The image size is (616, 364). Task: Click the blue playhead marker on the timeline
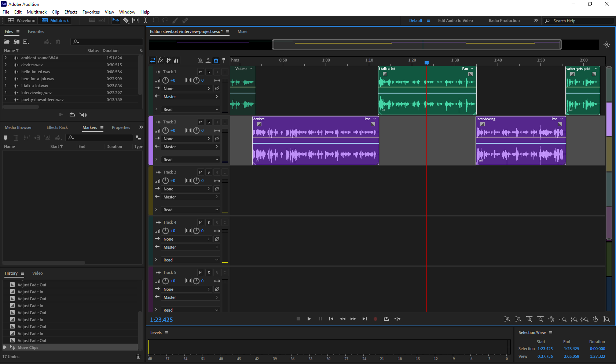coord(426,63)
